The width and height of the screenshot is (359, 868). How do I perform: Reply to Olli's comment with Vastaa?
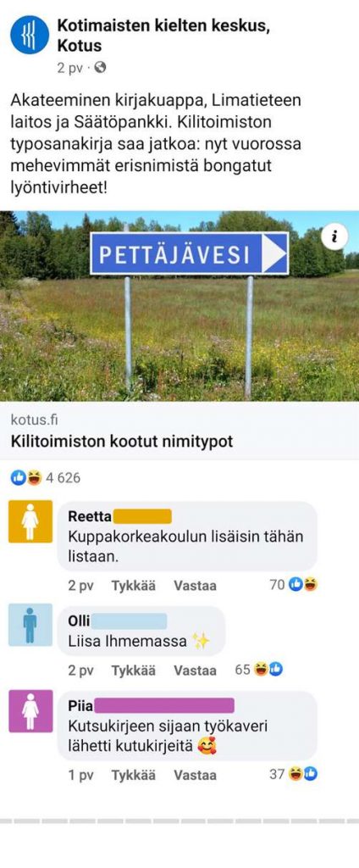pyautogui.click(x=195, y=671)
